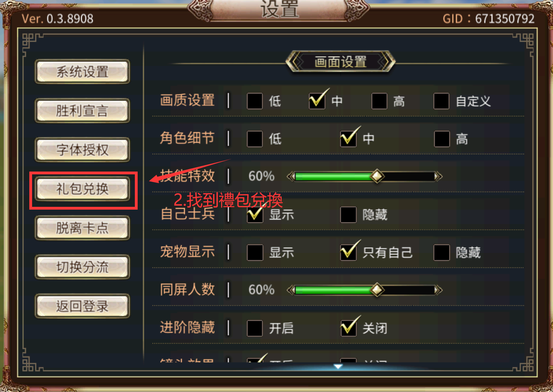Viewport: 553px width, 392px height.
Task: Set 角色细节 to 高
Action: point(442,139)
